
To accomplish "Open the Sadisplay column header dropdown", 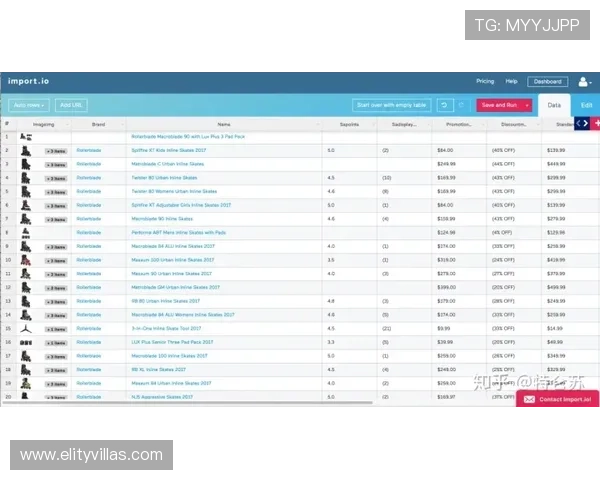I will tap(427, 125).
